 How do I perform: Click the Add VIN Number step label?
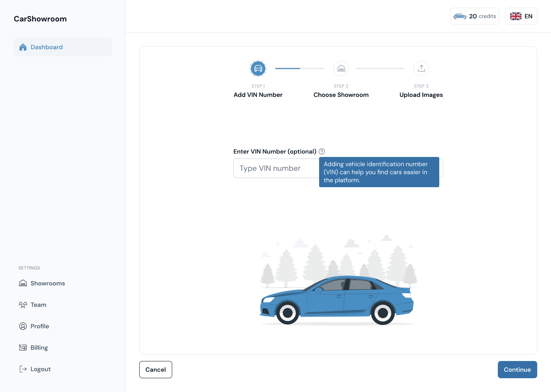pyautogui.click(x=258, y=95)
